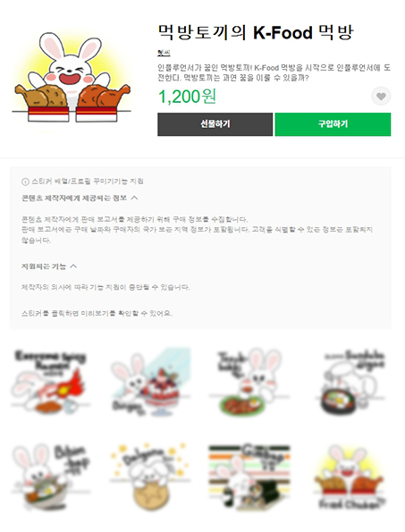Preview the Bibimbap bowl sticker
The height and width of the screenshot is (532, 405).
[x=51, y=477]
